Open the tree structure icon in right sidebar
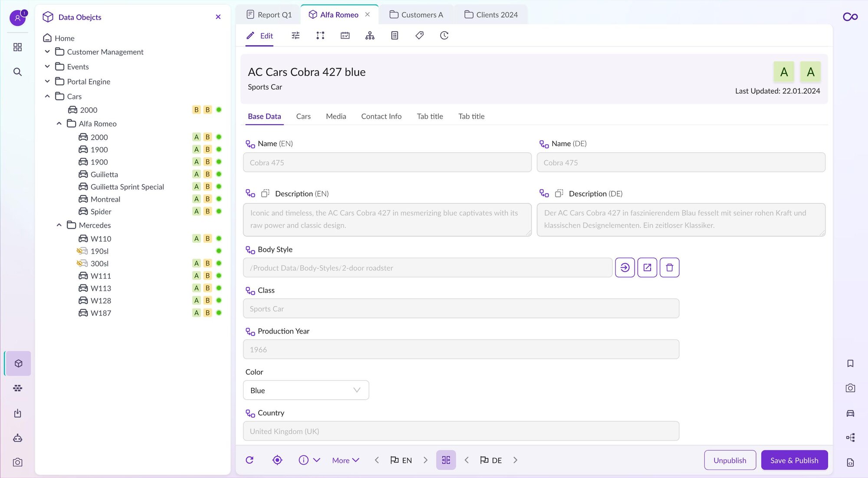 (850, 438)
